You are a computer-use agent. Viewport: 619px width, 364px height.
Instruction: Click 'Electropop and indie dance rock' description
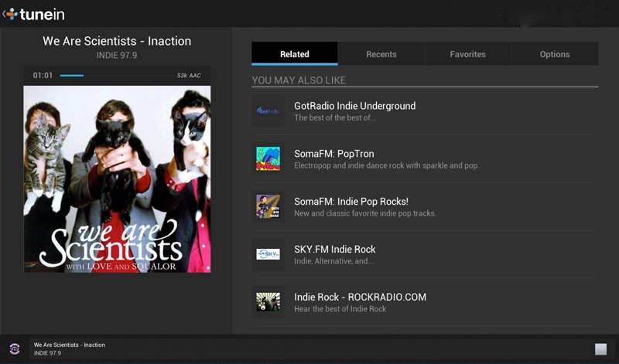(386, 165)
